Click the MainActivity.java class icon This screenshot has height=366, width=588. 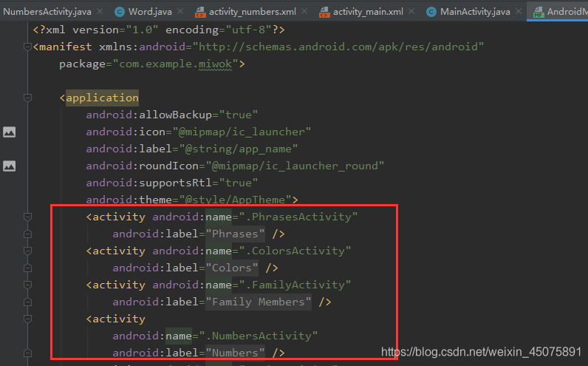coord(431,12)
